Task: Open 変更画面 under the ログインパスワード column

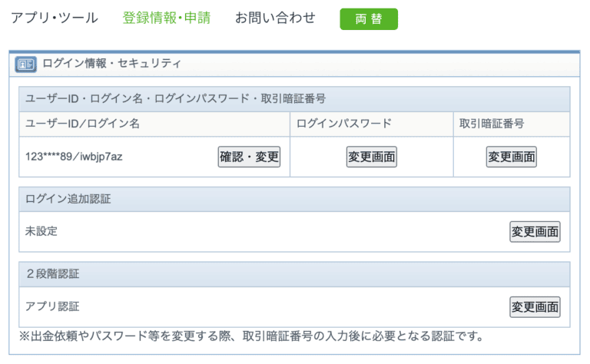Action: [x=372, y=157]
